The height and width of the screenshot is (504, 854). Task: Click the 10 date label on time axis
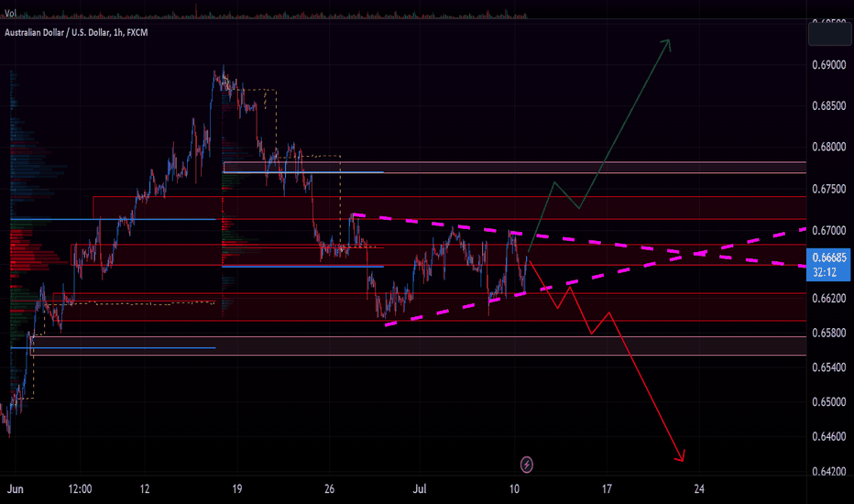pos(514,488)
